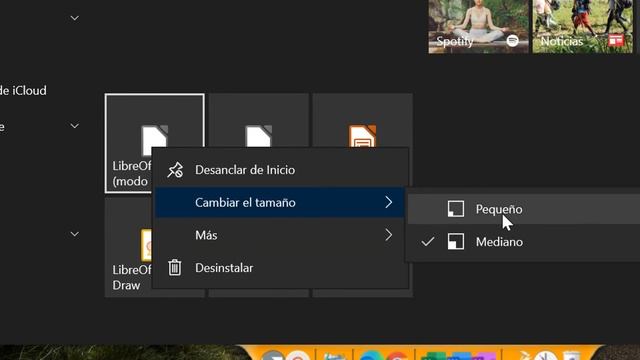The image size is (640, 360).
Task: Click the red news icon on the Noticias tile
Action: click(616, 41)
